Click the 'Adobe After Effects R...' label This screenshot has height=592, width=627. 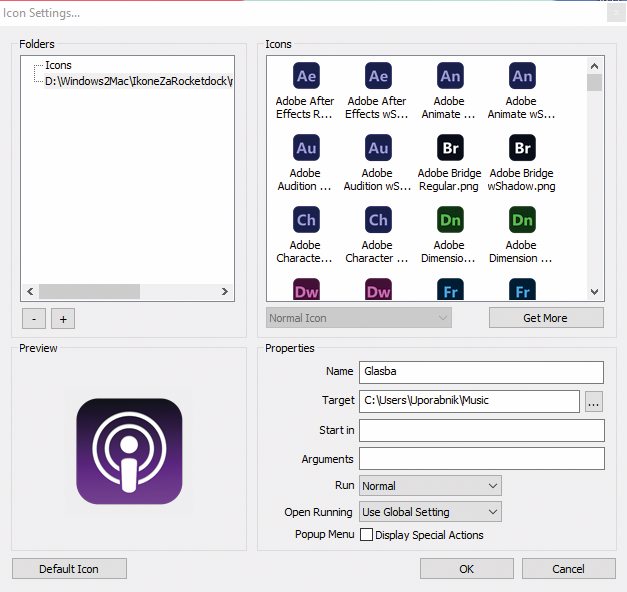pyautogui.click(x=304, y=108)
